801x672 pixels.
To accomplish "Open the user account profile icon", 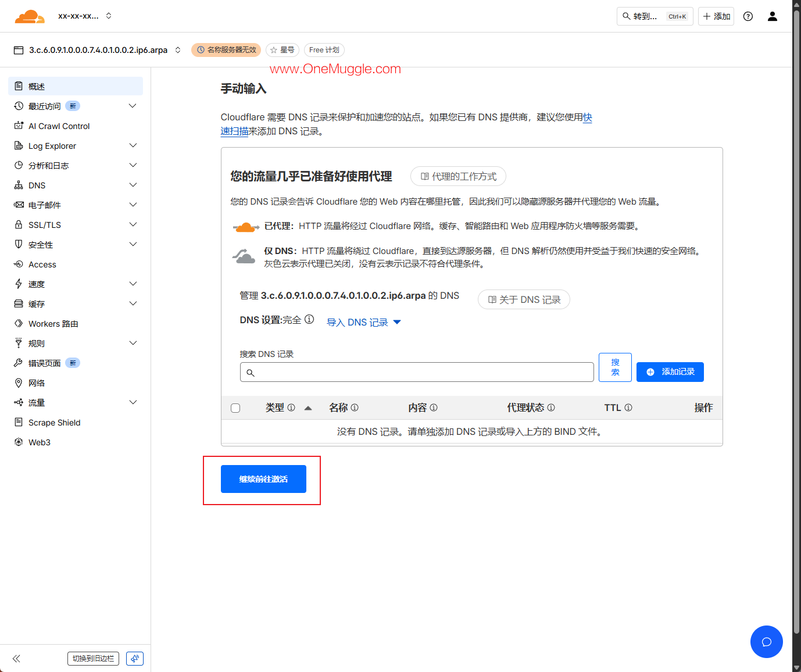I will click(x=773, y=16).
